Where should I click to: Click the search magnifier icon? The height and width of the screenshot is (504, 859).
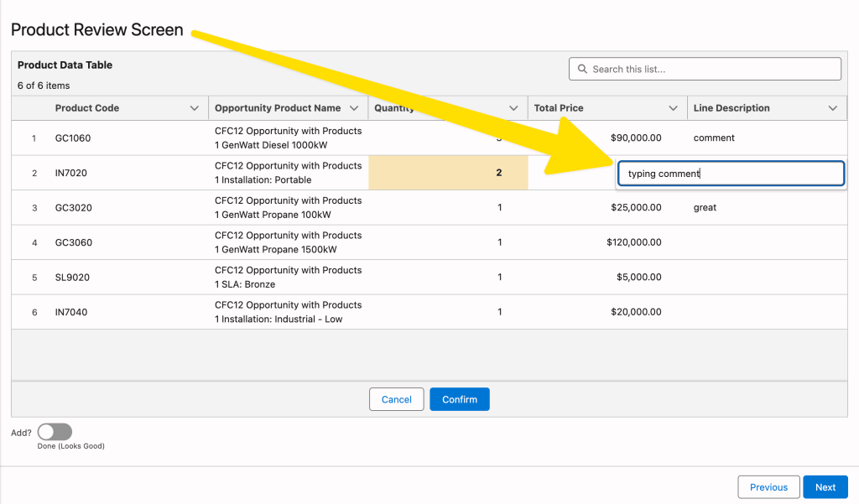(582, 68)
